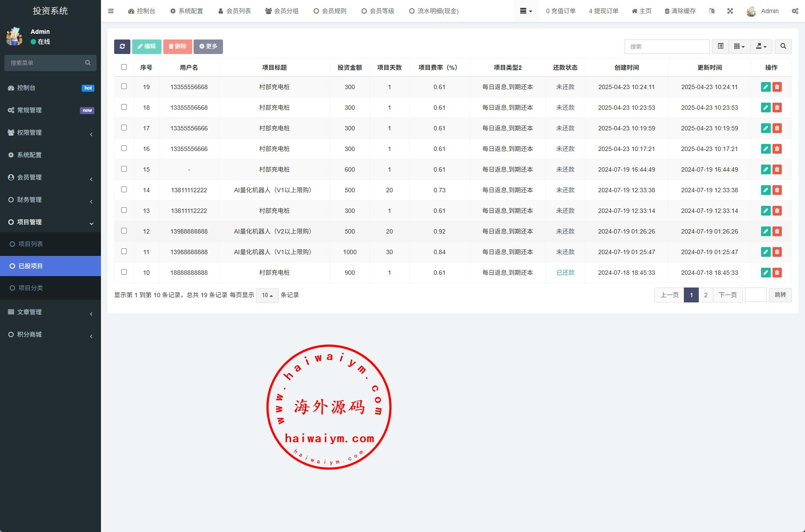This screenshot has height=532, width=805.
Task: Open the columns visibility dropdown
Action: pos(739,47)
